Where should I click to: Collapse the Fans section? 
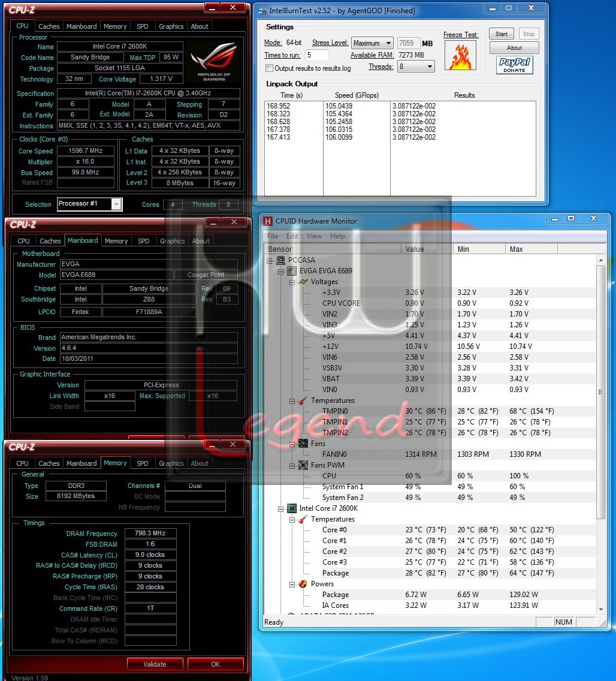(292, 444)
